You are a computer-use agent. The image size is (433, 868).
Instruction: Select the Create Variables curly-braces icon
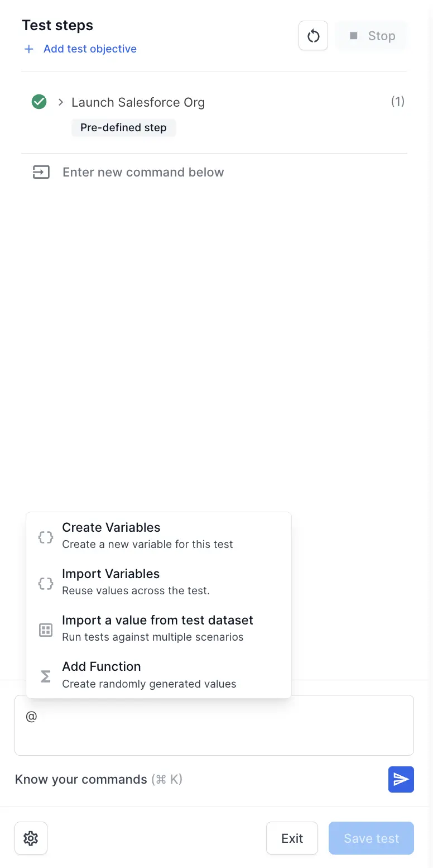(45, 536)
